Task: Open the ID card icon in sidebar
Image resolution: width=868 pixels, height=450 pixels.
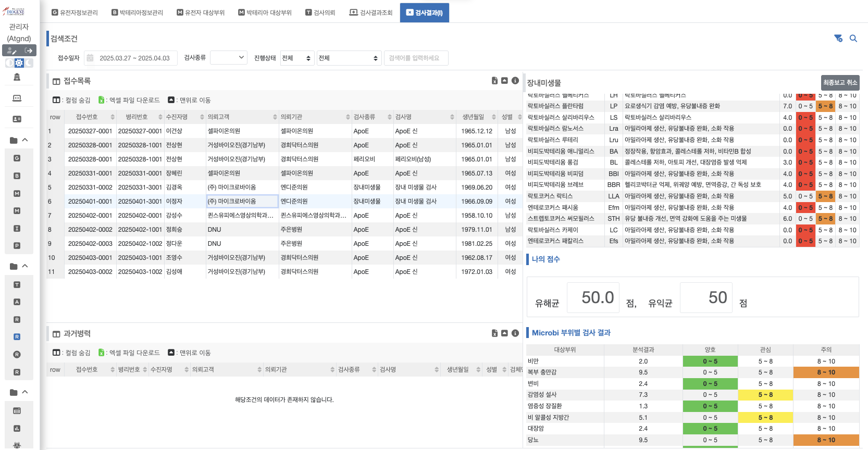Action: [x=17, y=119]
